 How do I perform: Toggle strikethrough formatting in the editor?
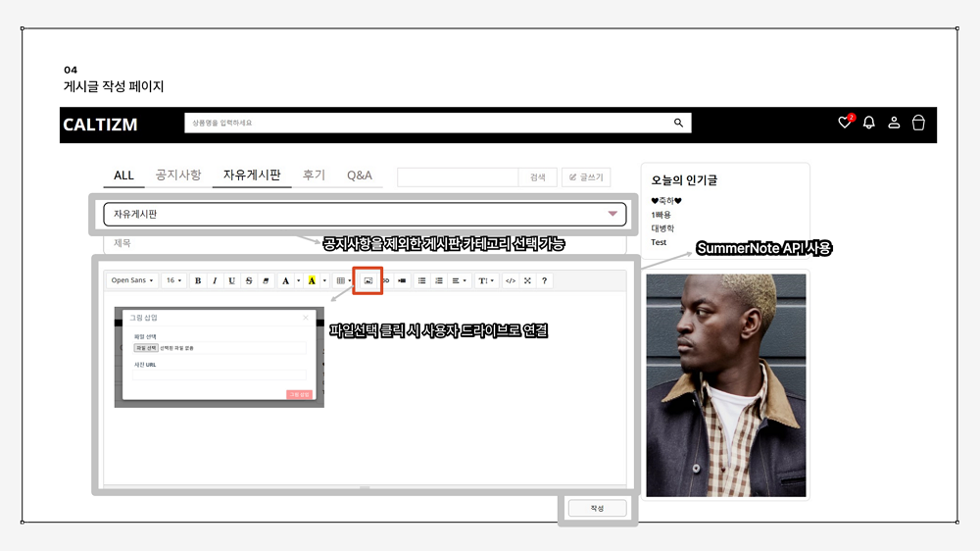click(249, 280)
